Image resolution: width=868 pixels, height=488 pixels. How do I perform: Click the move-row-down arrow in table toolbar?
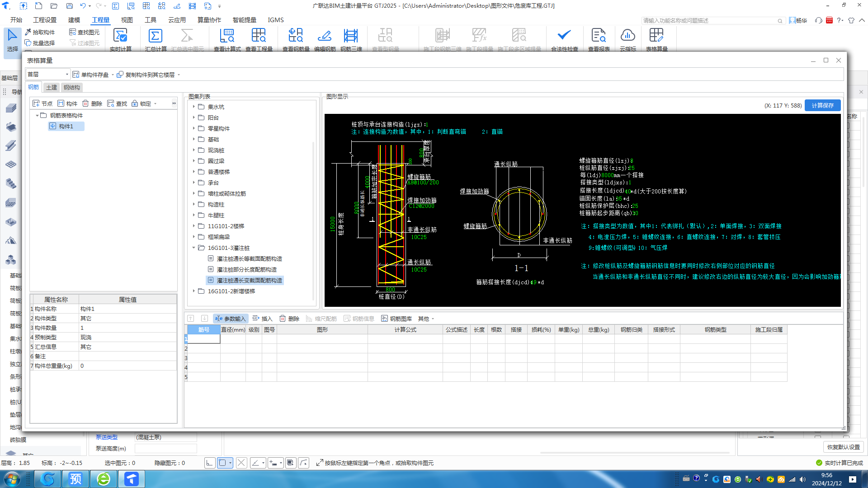click(204, 319)
